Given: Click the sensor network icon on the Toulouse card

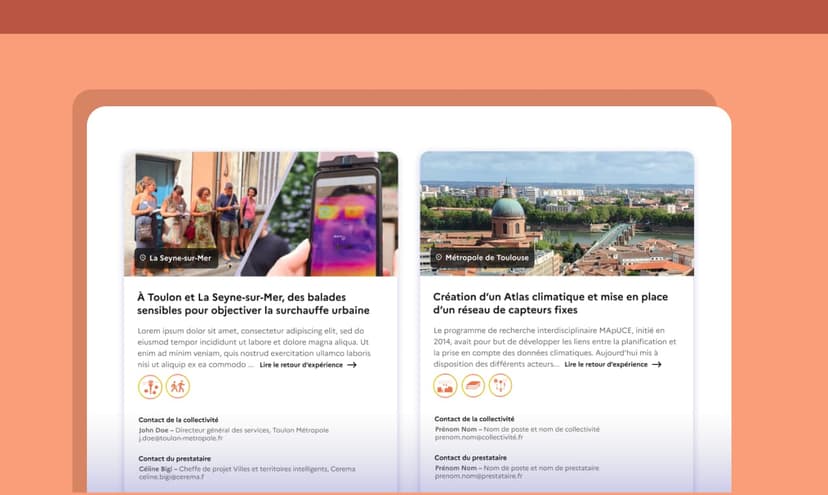Looking at the screenshot, I should pos(500,386).
